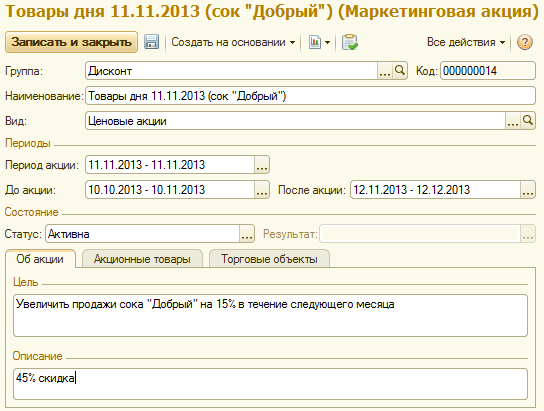Image resolution: width=544 pixels, height=411 pixels.
Task: Open the reports chart icon
Action: [x=315, y=42]
